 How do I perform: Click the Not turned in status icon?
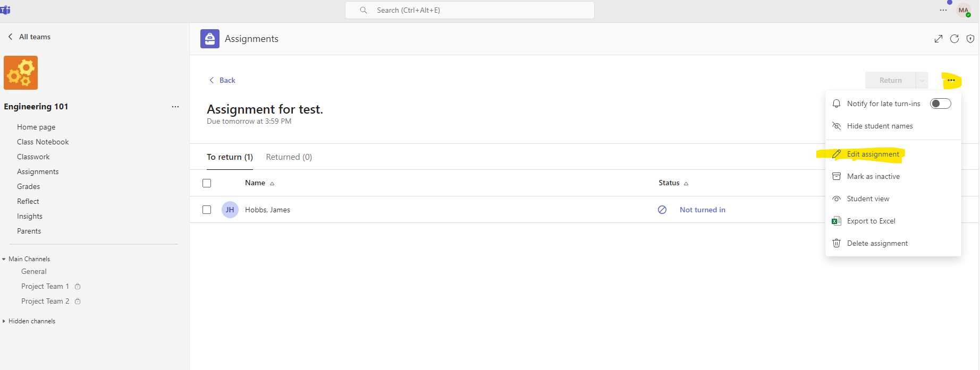(662, 210)
